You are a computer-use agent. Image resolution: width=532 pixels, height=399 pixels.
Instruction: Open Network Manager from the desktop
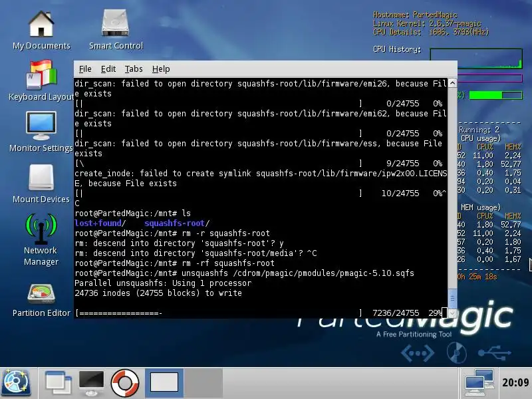41,239
